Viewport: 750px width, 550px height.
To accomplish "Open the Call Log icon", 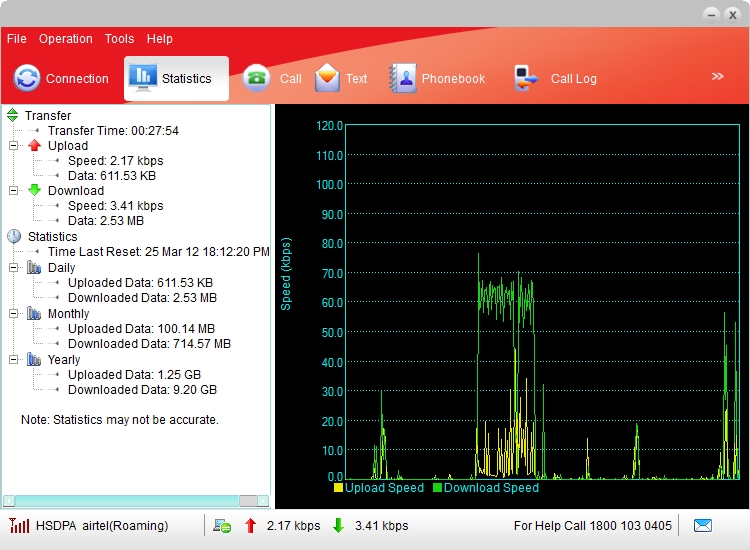I will point(527,78).
